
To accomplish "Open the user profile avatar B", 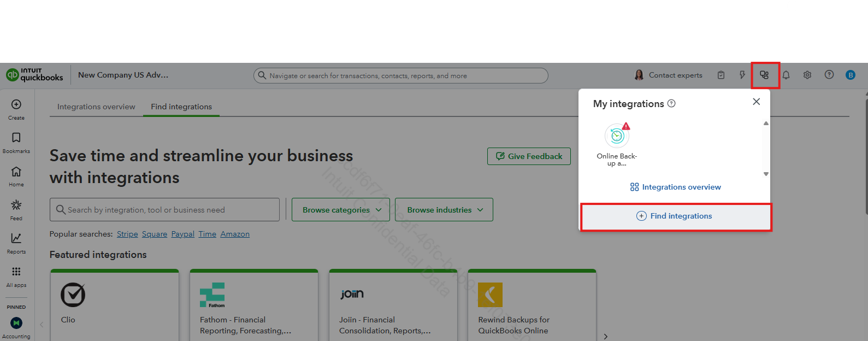I will pyautogui.click(x=851, y=75).
